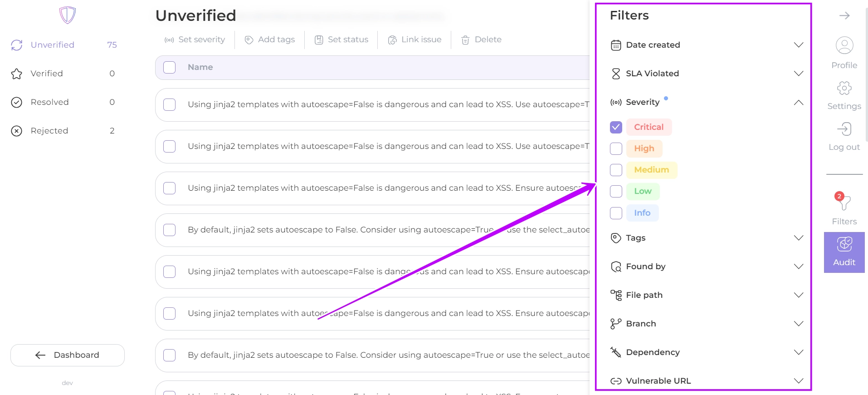The image size is (868, 395).
Task: Collapse the Severity filter section
Action: coord(798,102)
